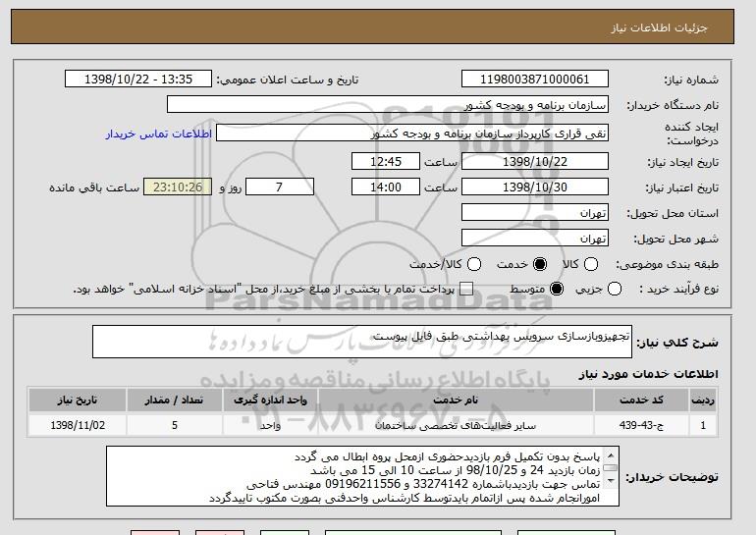Click the واحد اندازه گیری column header
The width and height of the screenshot is (756, 535).
(x=270, y=401)
